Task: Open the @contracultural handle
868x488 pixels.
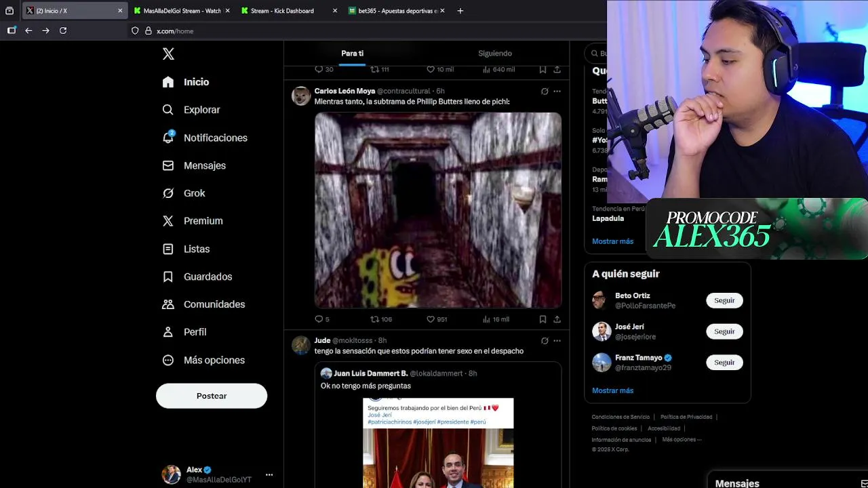Action: pyautogui.click(x=403, y=91)
